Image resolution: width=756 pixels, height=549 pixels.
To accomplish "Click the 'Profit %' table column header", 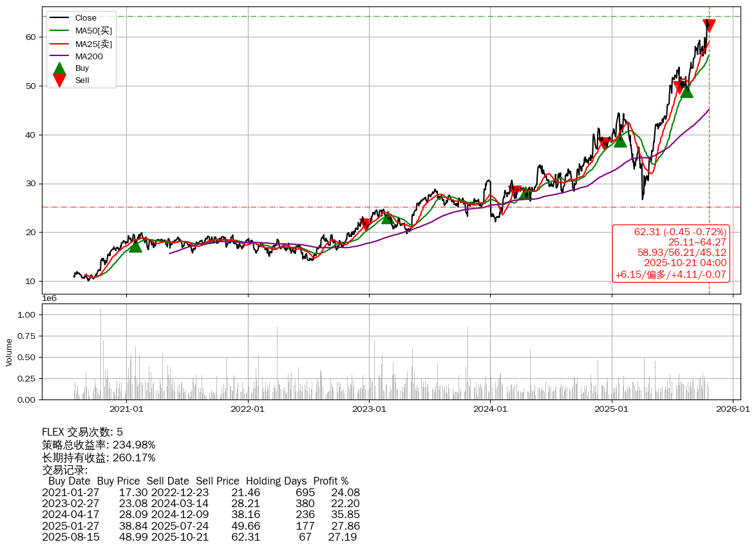I will coord(330,481).
